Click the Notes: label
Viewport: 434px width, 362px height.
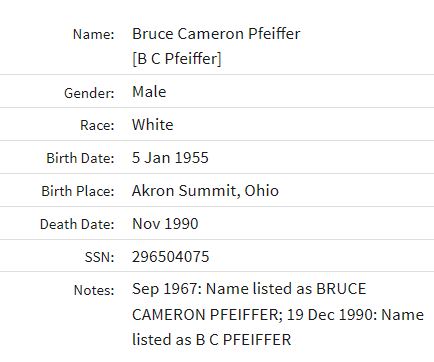(x=94, y=290)
